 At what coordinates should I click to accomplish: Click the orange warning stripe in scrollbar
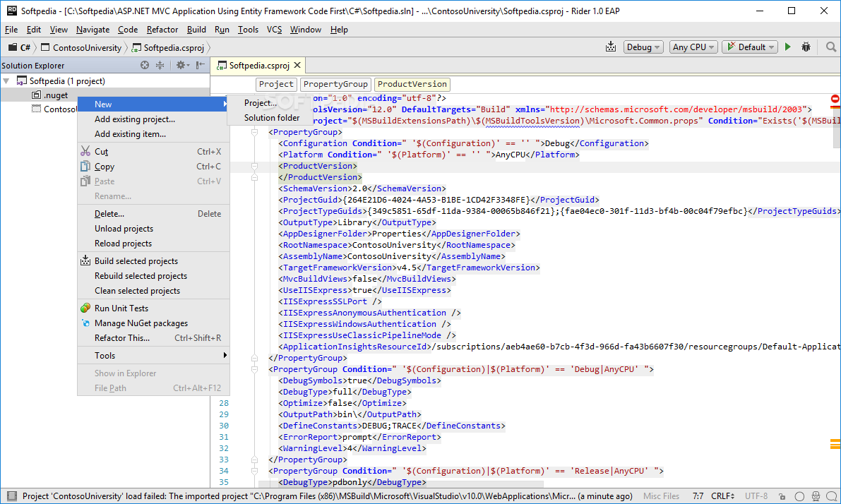point(835,444)
